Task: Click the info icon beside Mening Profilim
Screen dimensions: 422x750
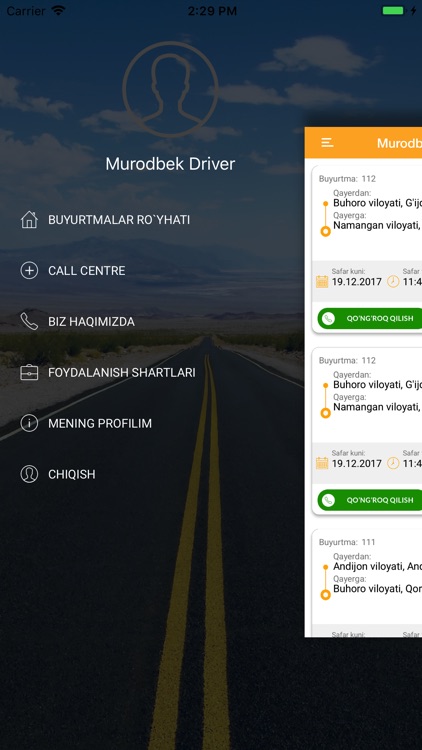Action: point(29,423)
